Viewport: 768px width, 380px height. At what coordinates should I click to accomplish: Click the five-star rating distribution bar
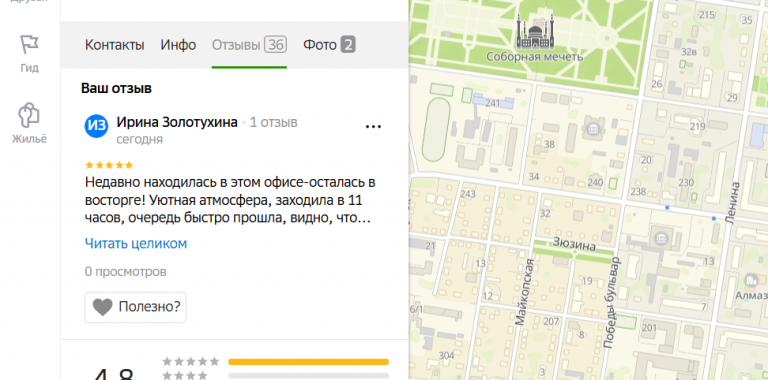[x=309, y=362]
